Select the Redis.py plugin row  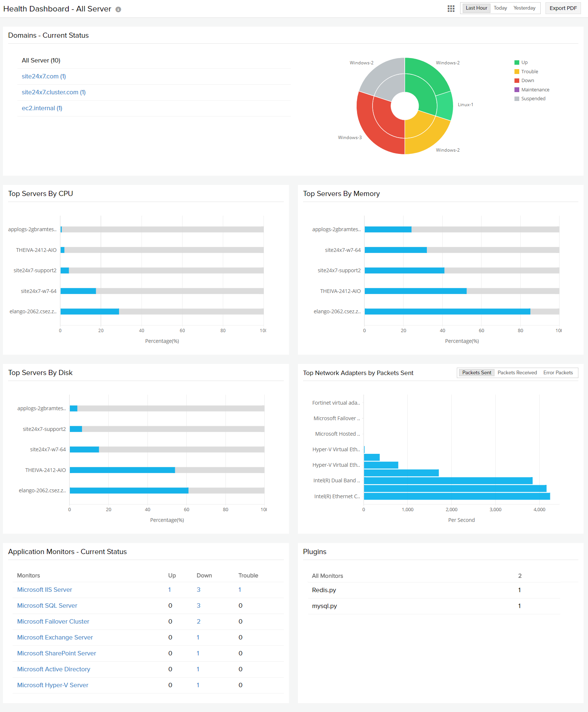tap(434, 590)
